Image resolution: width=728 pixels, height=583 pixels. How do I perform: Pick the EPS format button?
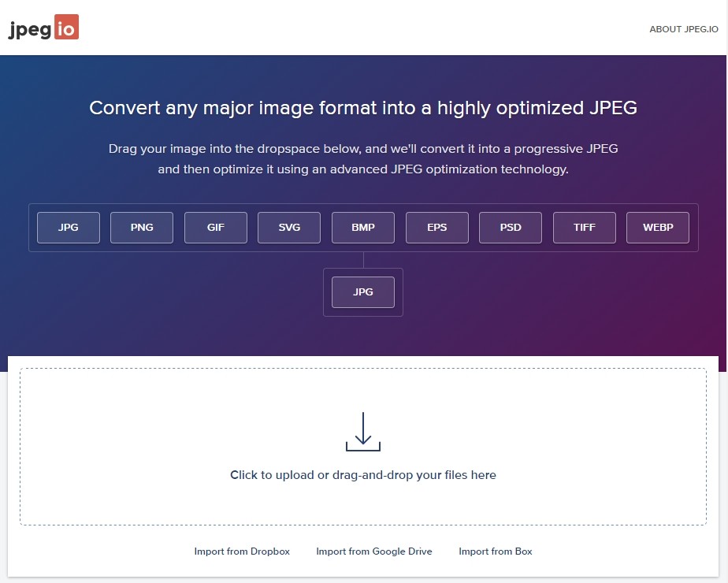tap(437, 228)
